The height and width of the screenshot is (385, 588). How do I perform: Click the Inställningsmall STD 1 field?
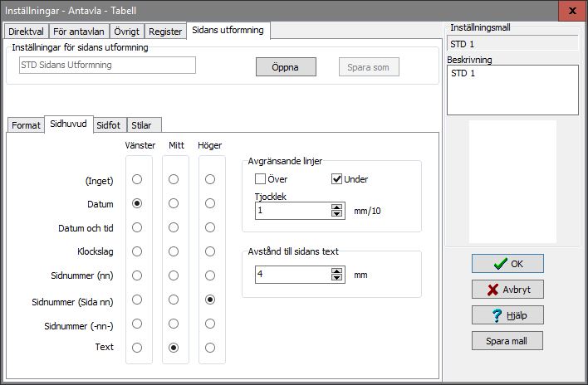512,44
